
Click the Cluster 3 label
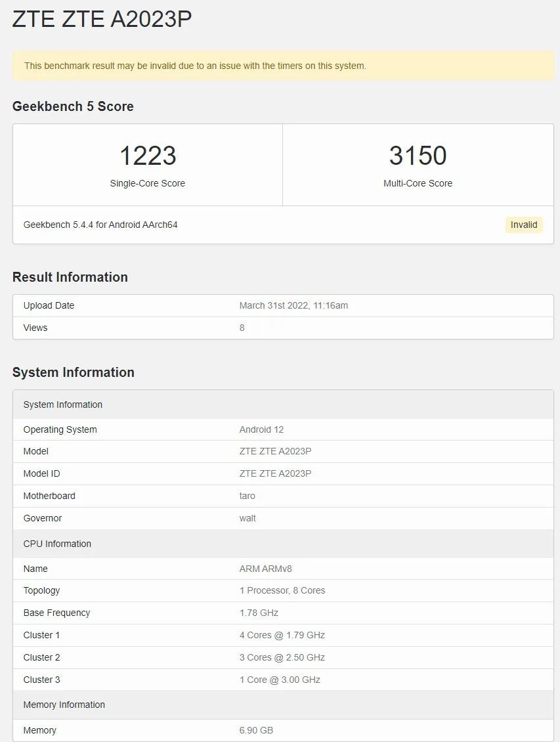(41, 680)
